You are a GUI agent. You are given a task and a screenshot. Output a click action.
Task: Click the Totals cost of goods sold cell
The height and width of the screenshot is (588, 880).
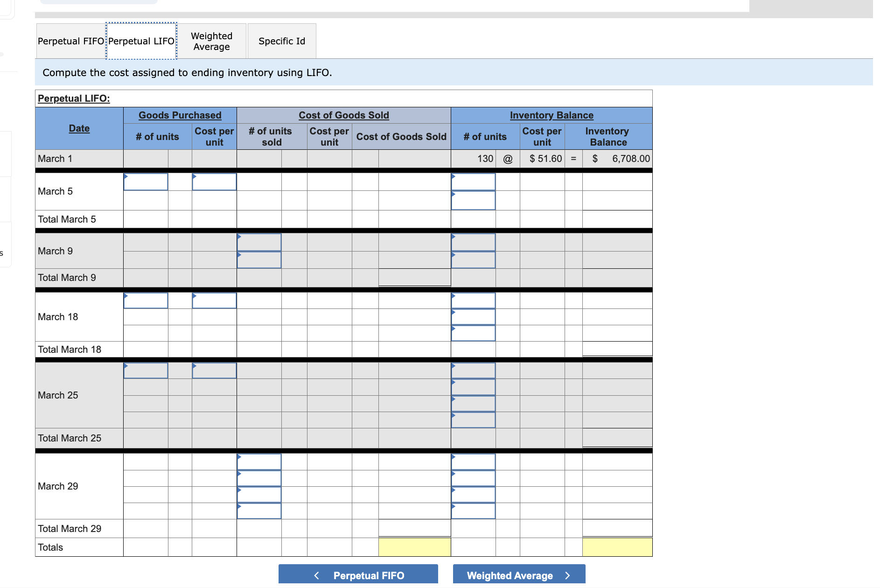click(x=414, y=547)
